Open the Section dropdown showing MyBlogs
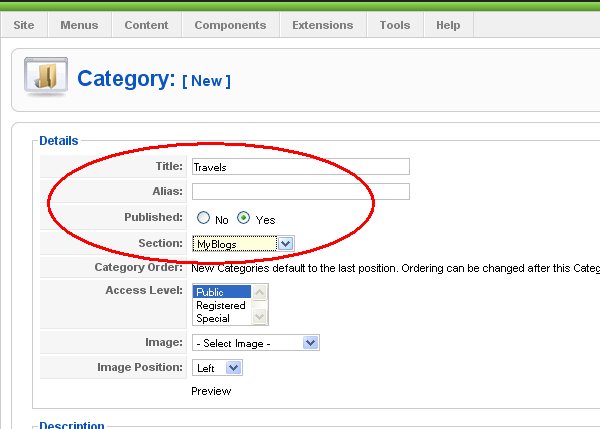The image size is (600, 429). click(x=243, y=244)
